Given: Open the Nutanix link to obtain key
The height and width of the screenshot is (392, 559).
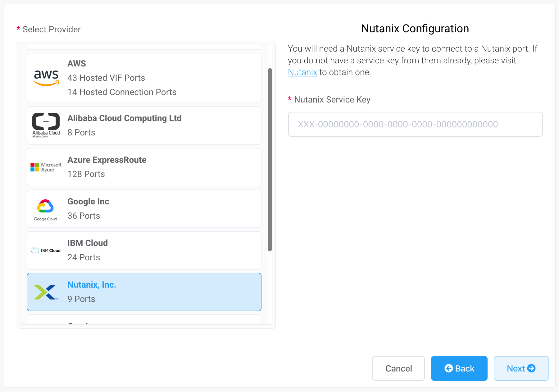Looking at the screenshot, I should point(302,72).
